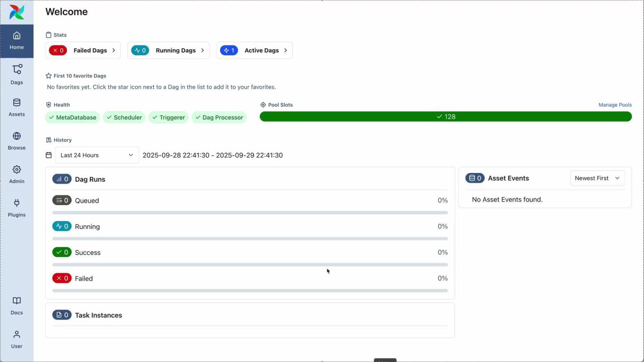Viewport: 644px width, 362px height.
Task: Click the Queued progress bar
Action: click(250, 213)
